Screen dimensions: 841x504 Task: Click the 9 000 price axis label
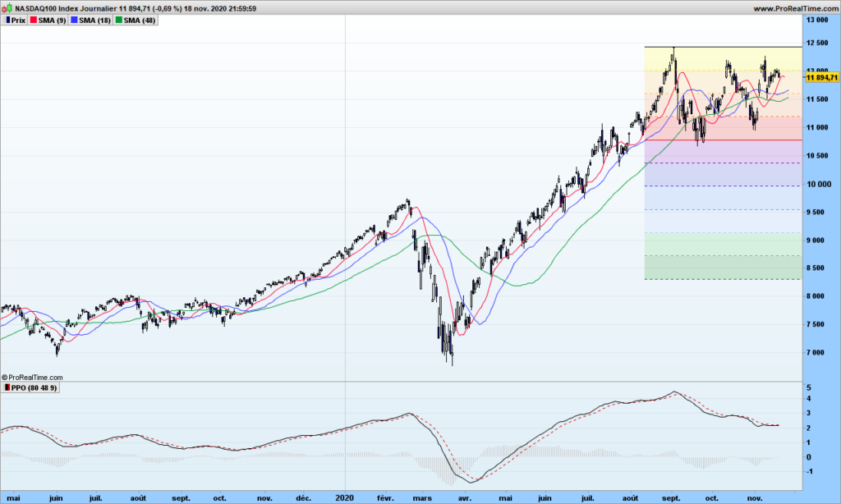click(x=816, y=241)
